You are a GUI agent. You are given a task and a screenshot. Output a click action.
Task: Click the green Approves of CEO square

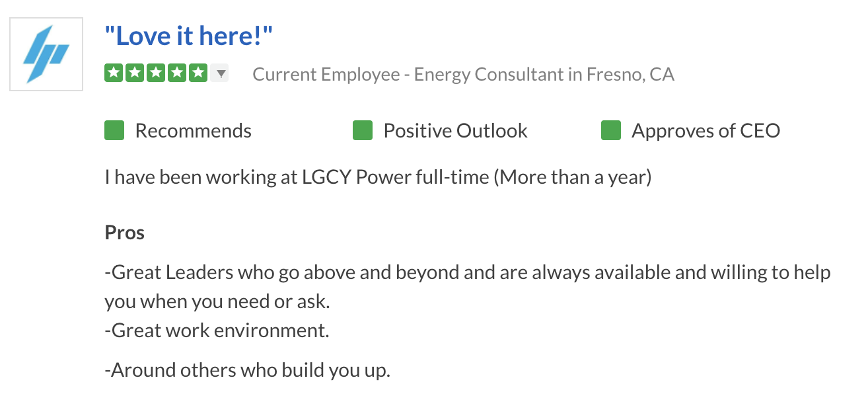pos(611,131)
